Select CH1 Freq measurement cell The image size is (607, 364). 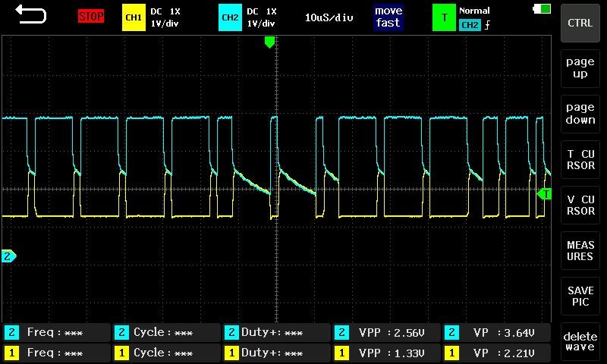coord(56,353)
